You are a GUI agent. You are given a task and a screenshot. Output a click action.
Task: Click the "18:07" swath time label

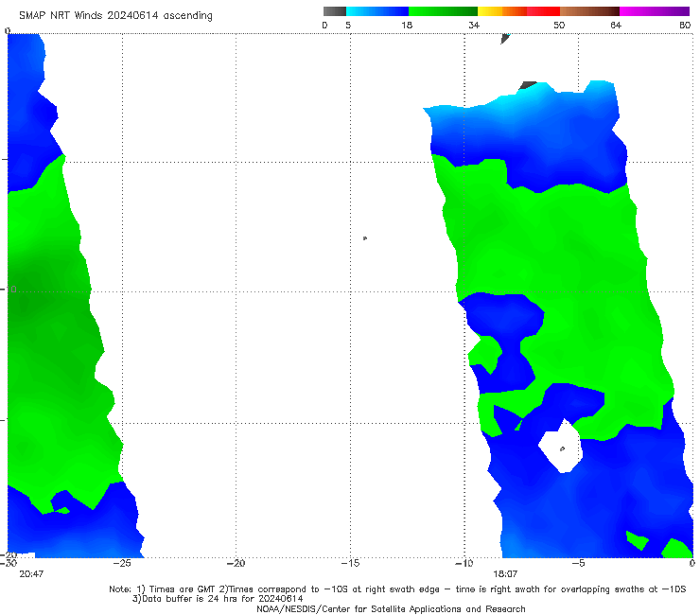point(505,574)
